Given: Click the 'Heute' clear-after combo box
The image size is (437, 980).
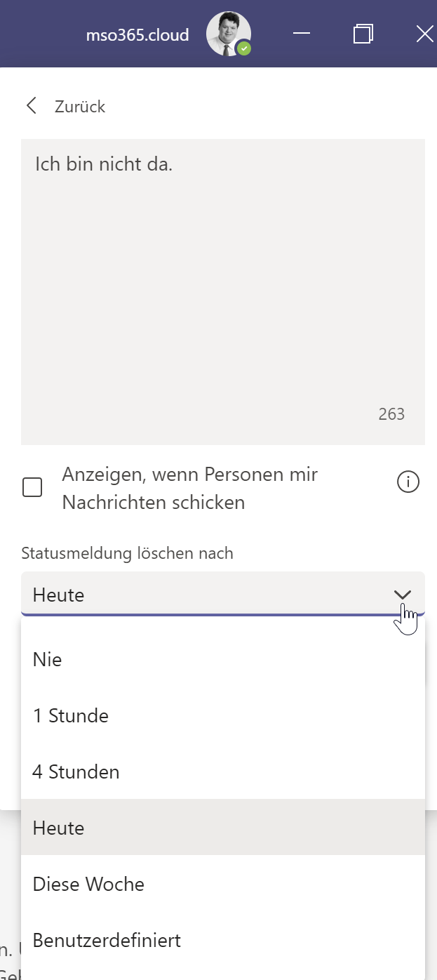Looking at the screenshot, I should (x=203, y=595).
